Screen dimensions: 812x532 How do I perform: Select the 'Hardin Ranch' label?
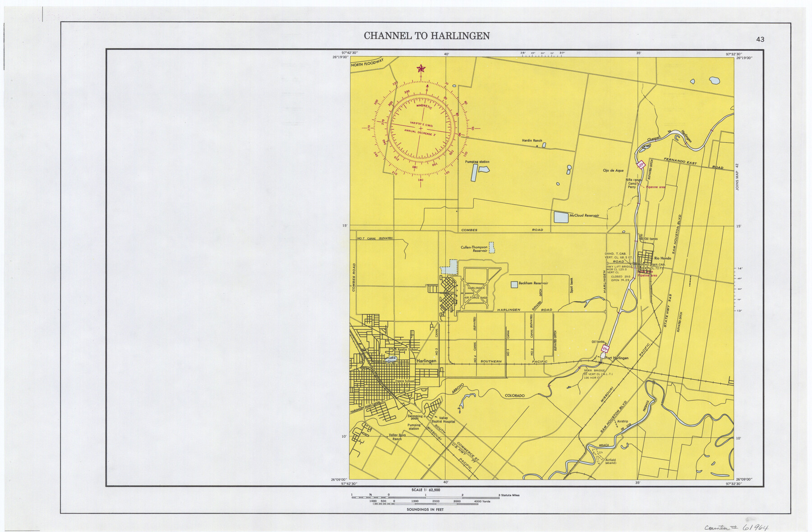[x=532, y=141]
